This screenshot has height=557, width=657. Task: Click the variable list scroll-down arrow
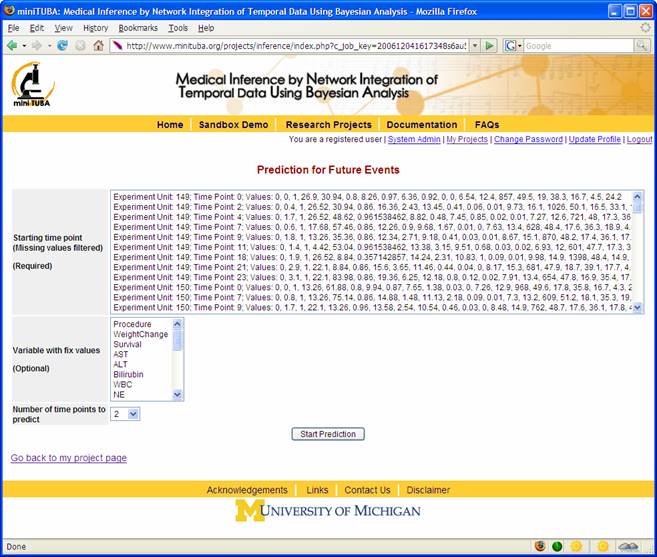coord(177,394)
